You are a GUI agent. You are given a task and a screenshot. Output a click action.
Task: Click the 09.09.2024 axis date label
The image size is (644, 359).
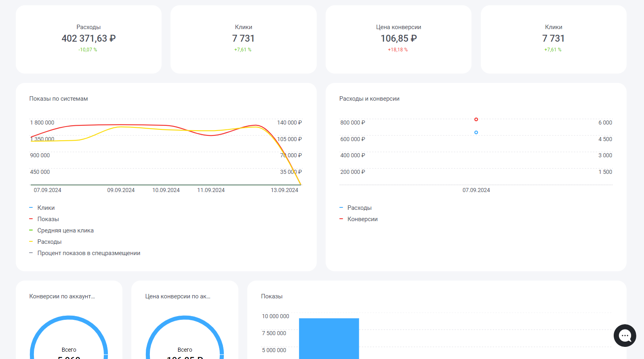(x=121, y=190)
